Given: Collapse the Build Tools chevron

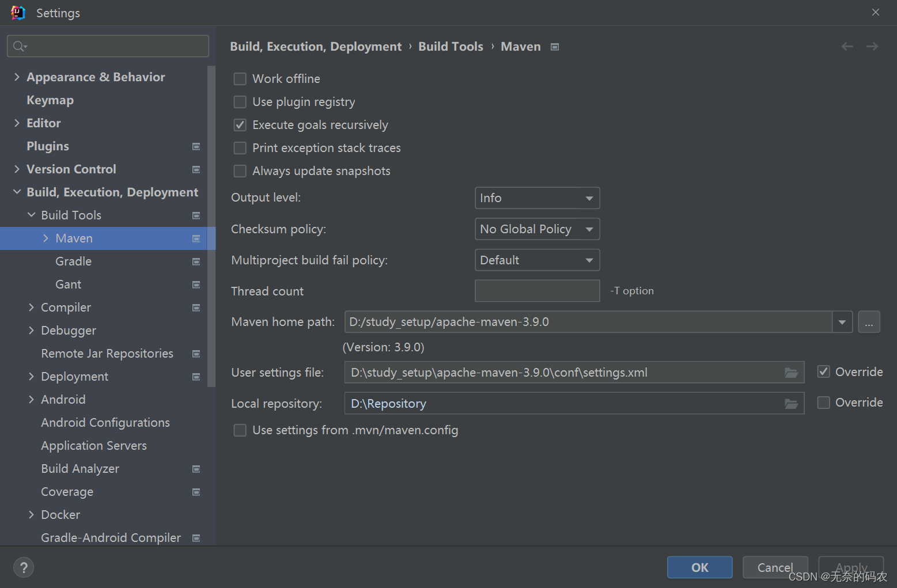Looking at the screenshot, I should tap(31, 215).
